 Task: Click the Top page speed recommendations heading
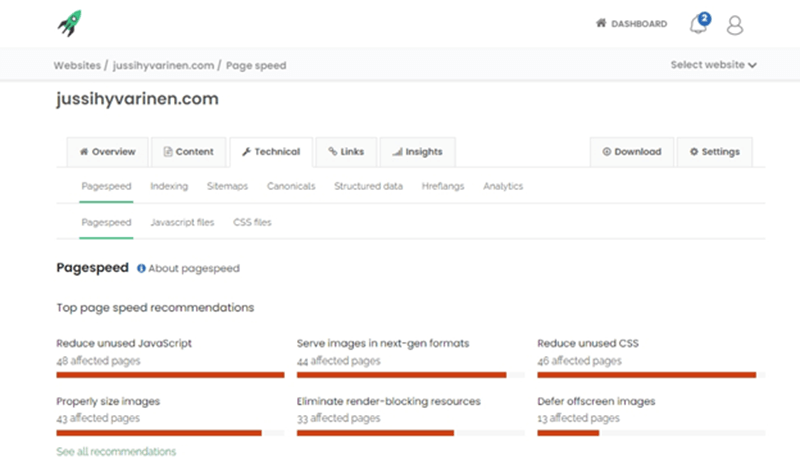(x=155, y=308)
